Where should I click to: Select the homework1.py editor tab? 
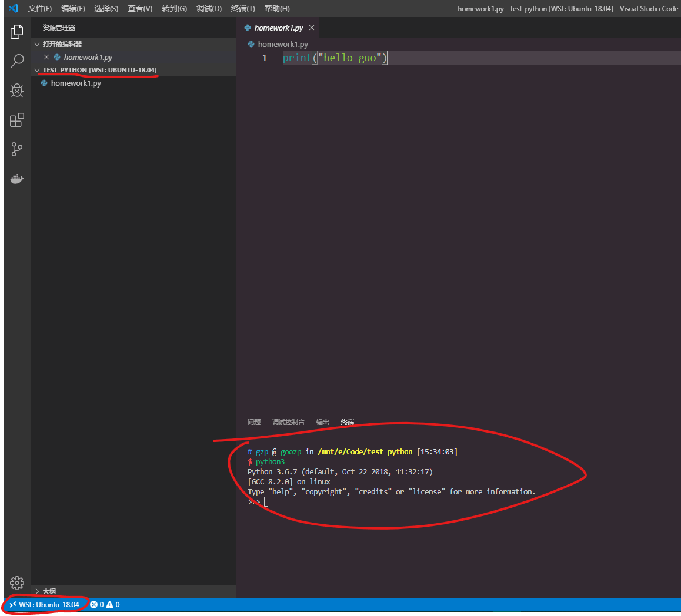[279, 28]
